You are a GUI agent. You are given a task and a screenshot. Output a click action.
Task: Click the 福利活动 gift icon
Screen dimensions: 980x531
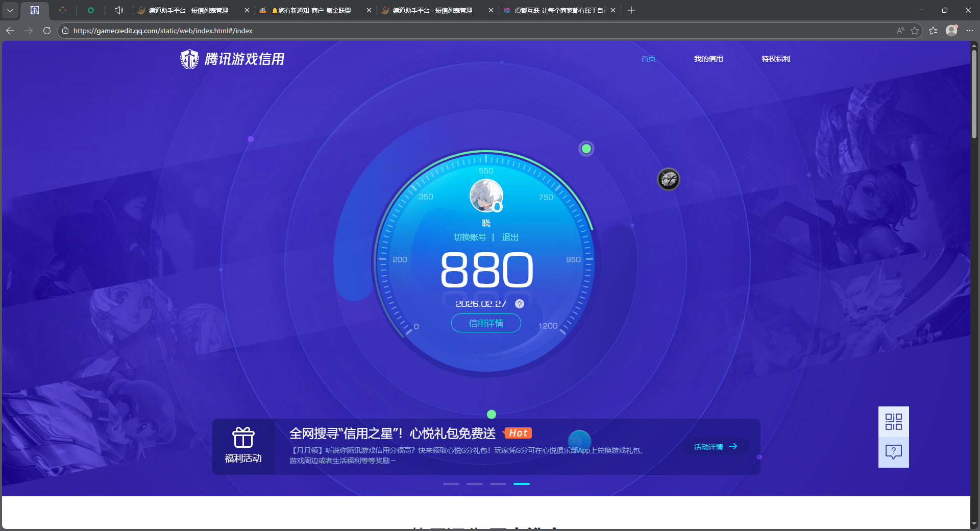[x=243, y=438]
